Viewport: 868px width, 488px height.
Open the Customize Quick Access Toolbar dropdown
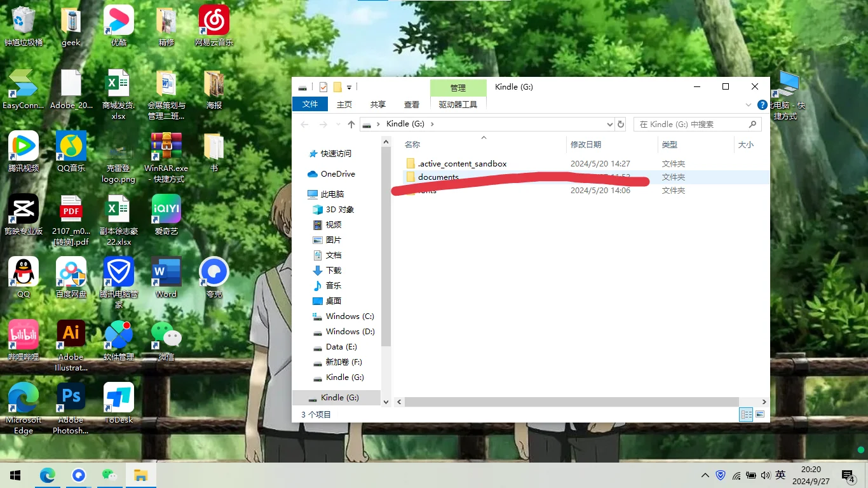(349, 87)
